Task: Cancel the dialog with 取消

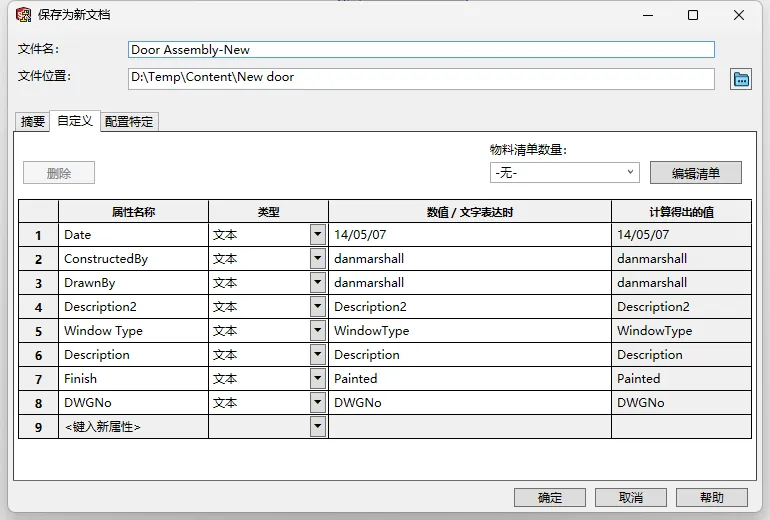Action: (x=631, y=497)
